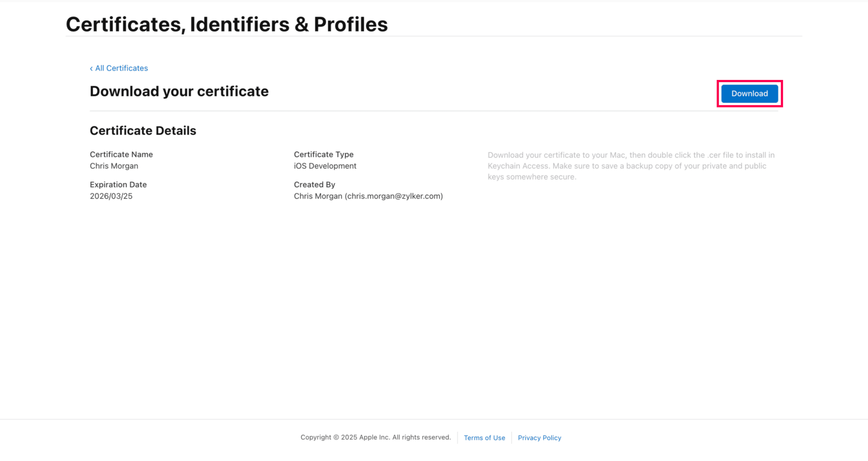Click the Certificate Details section heading
Image resolution: width=868 pixels, height=461 pixels.
143,131
